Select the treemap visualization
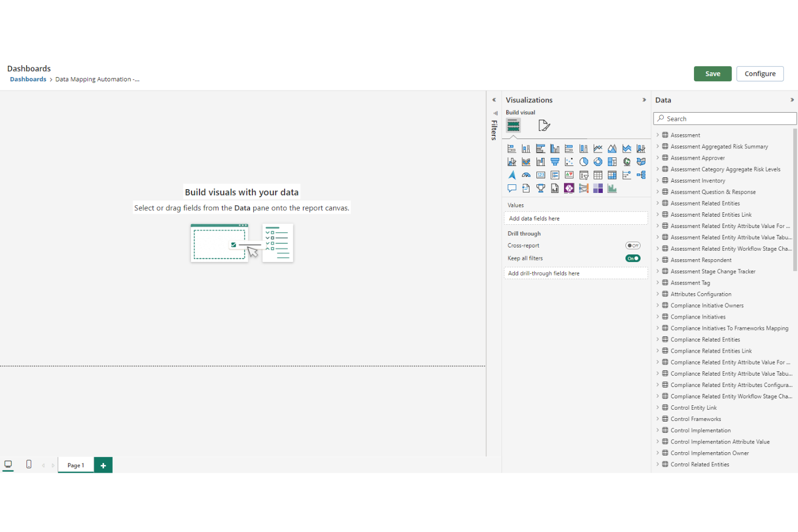This screenshot has width=798, height=532. point(612,161)
